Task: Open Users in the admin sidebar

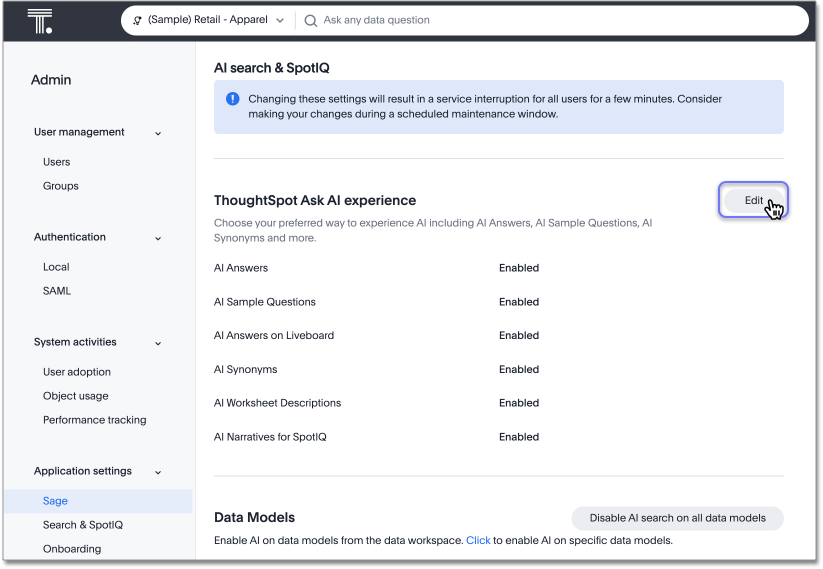Action: [57, 162]
